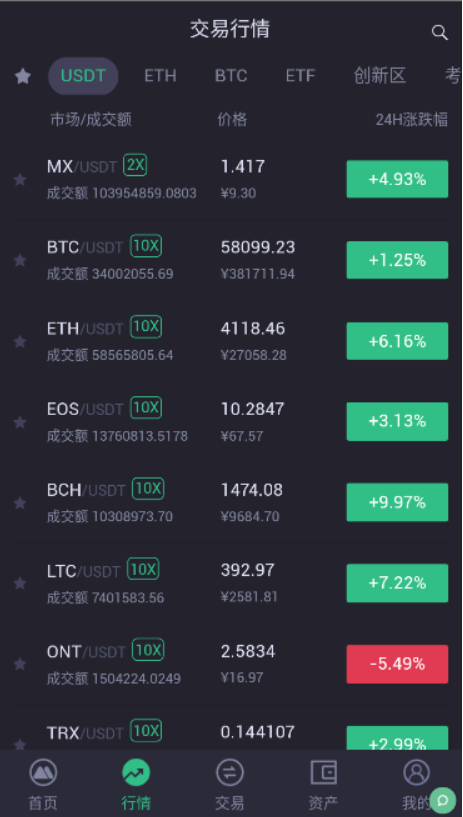Screen dimensions: 463x817
Task: Open 资产 wallet icon
Action: (323, 772)
